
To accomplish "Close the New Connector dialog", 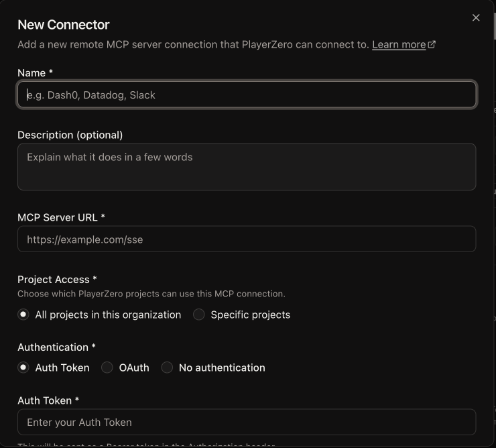I will (x=476, y=17).
